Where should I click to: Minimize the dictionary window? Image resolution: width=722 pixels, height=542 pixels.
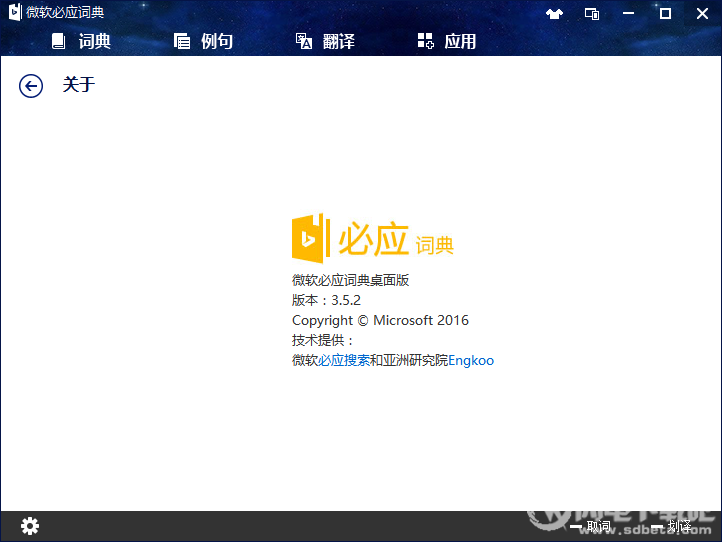click(629, 14)
